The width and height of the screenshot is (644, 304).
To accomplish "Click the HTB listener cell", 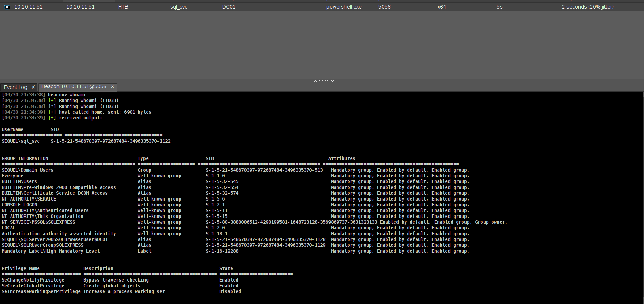I will coord(123,7).
